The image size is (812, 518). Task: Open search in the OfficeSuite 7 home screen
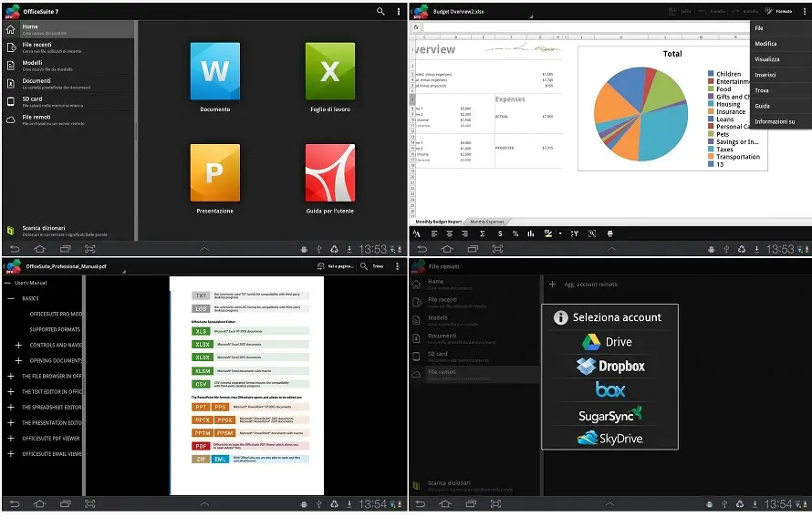pyautogui.click(x=380, y=11)
